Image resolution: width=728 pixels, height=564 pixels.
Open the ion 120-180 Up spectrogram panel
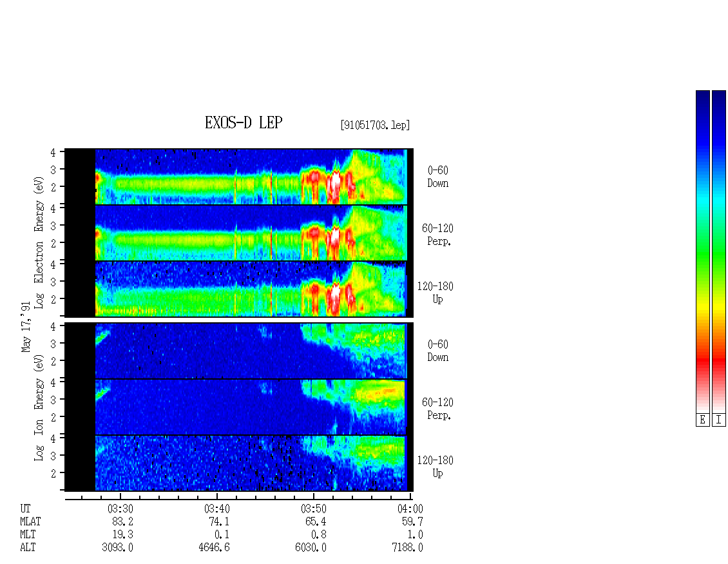pos(238,463)
